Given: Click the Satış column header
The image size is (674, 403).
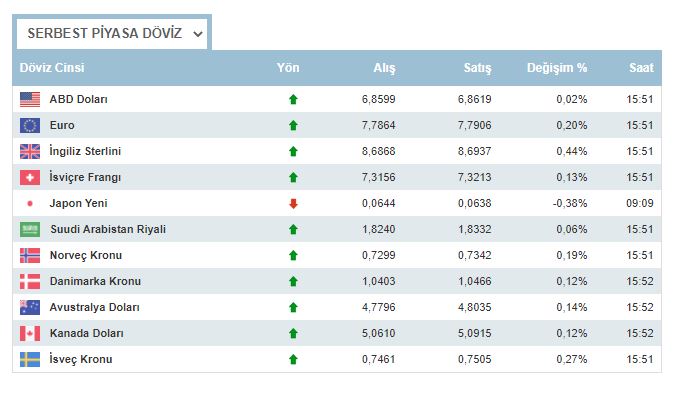Looking at the screenshot, I should (477, 68).
